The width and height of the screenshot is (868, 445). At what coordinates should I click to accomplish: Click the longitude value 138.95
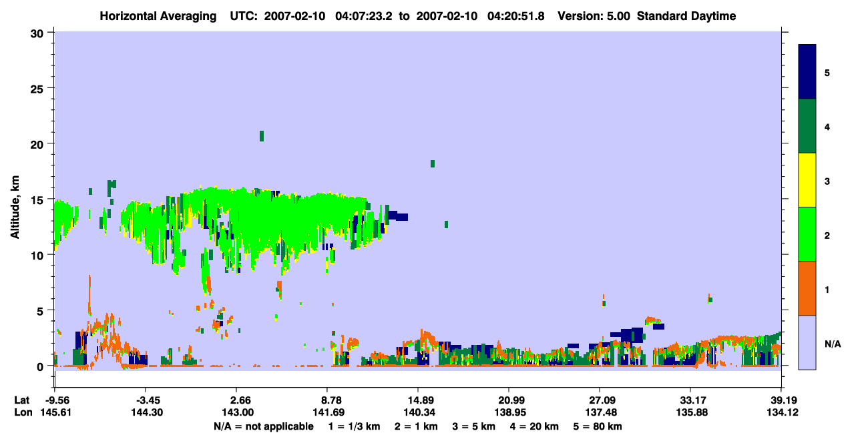click(511, 412)
